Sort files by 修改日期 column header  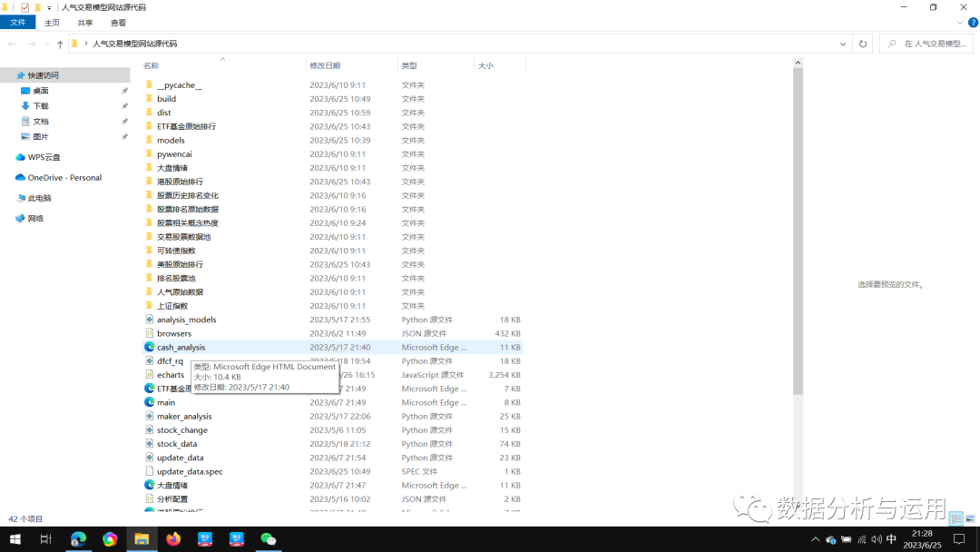click(325, 65)
